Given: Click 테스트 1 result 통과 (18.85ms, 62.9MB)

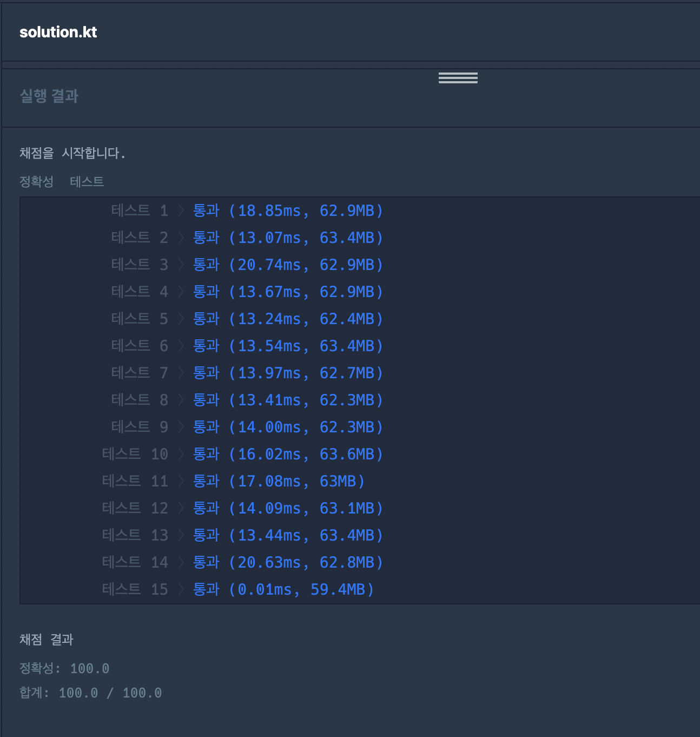Looking at the screenshot, I should tap(288, 210).
